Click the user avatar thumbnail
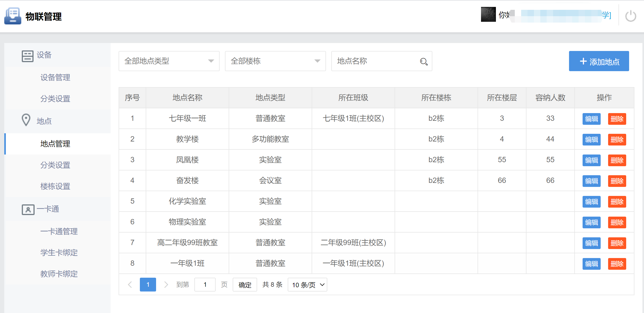 pyautogui.click(x=488, y=15)
